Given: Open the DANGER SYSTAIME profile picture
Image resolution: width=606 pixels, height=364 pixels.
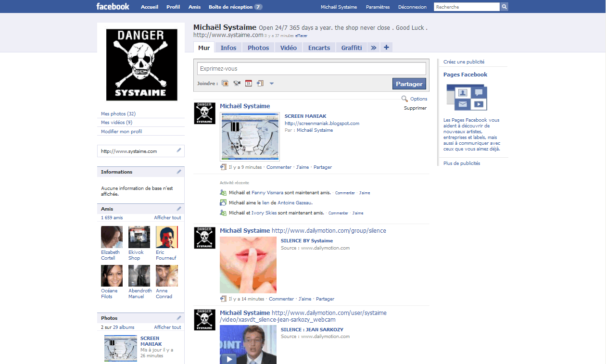Looking at the screenshot, I should pyautogui.click(x=141, y=65).
